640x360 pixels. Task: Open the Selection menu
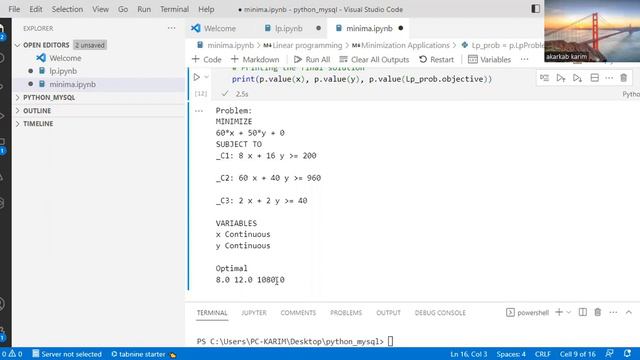click(67, 9)
